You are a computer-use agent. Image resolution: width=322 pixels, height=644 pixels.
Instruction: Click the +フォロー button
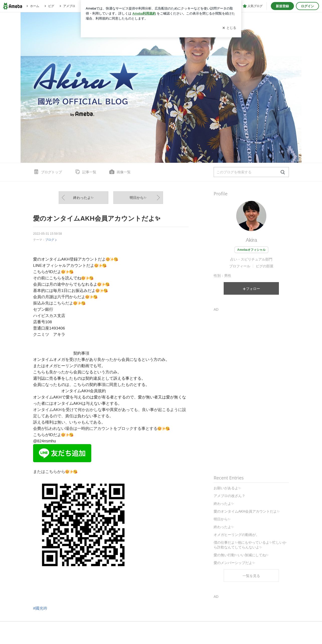click(251, 288)
